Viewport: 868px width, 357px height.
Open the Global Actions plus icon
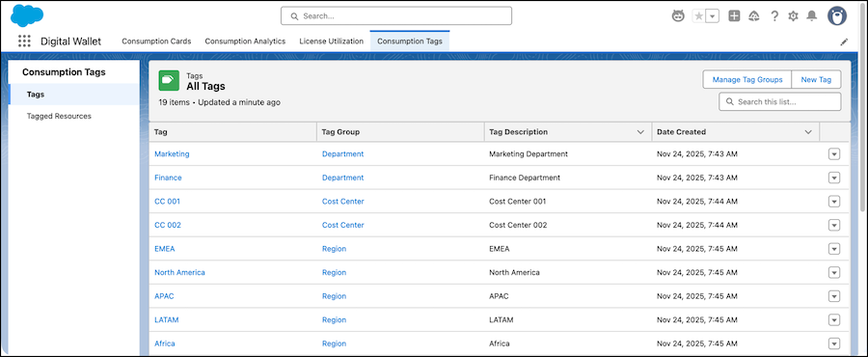click(x=735, y=16)
